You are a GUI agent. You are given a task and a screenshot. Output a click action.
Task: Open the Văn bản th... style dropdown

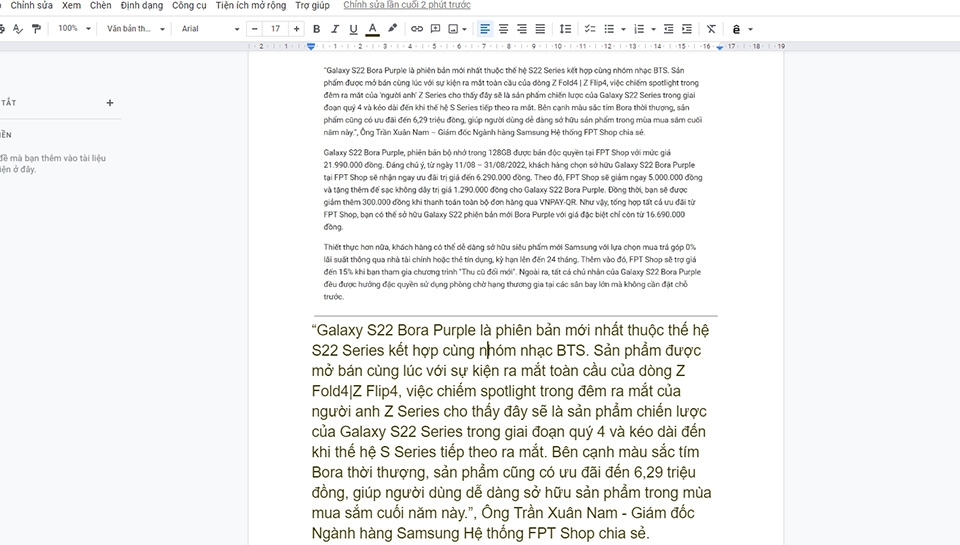click(x=136, y=29)
